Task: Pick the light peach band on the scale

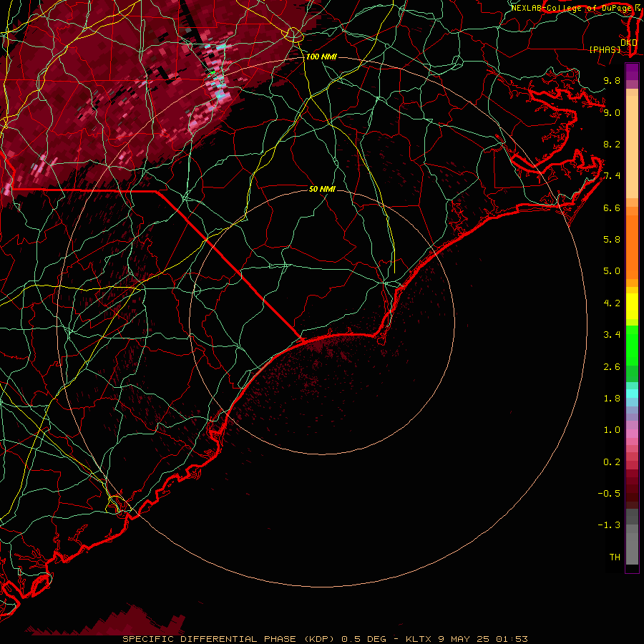Action: pos(632,147)
